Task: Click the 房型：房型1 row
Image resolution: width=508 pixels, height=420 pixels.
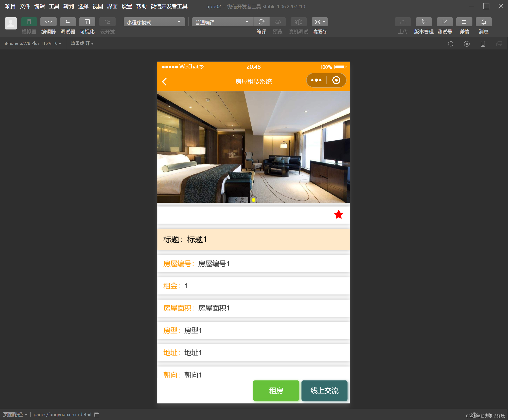Action: pyautogui.click(x=254, y=330)
